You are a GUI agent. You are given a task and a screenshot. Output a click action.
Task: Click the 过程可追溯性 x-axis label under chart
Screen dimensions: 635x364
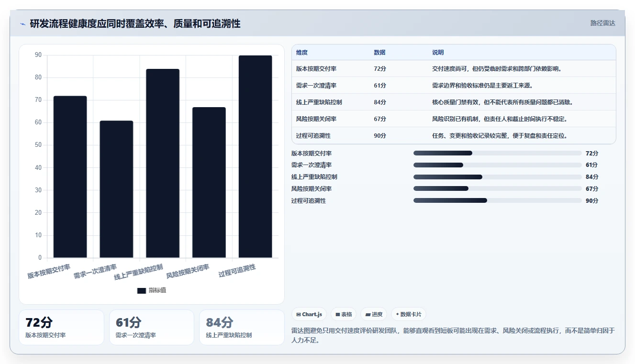[x=237, y=270]
